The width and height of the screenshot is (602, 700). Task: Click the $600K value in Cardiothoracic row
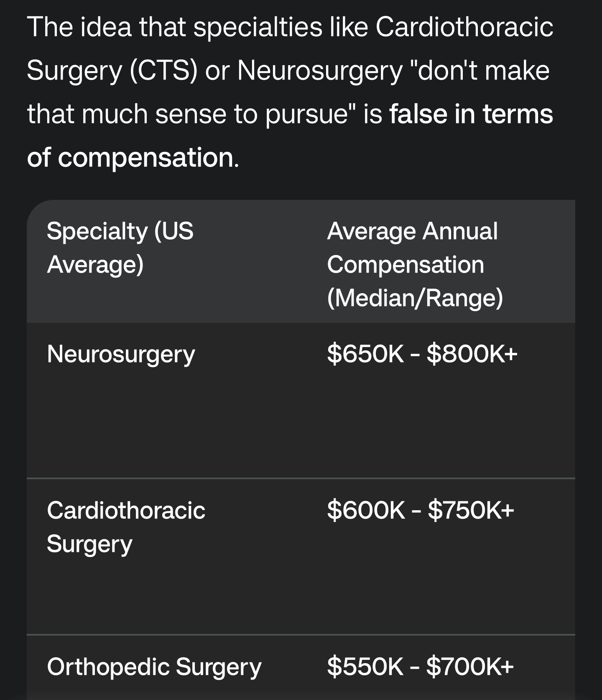pyautogui.click(x=366, y=510)
